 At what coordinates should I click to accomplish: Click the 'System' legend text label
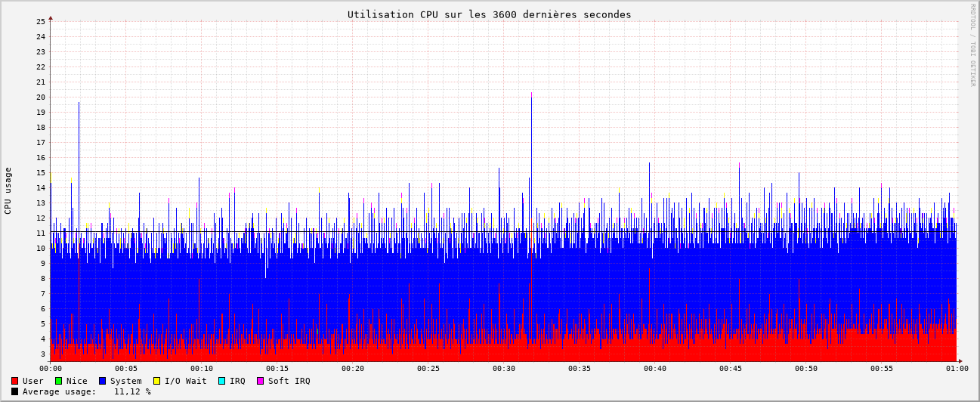(x=125, y=381)
